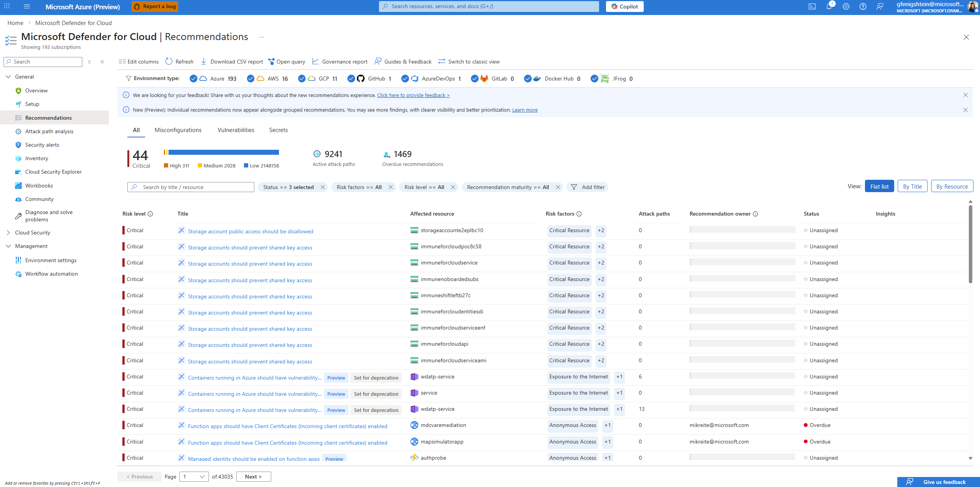Open Cloud Security Explorer

[53, 172]
